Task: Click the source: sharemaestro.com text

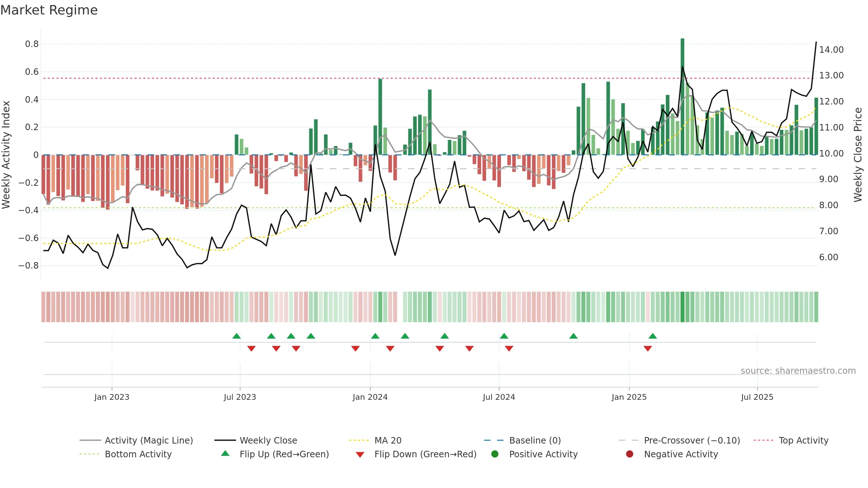Action: tap(798, 371)
